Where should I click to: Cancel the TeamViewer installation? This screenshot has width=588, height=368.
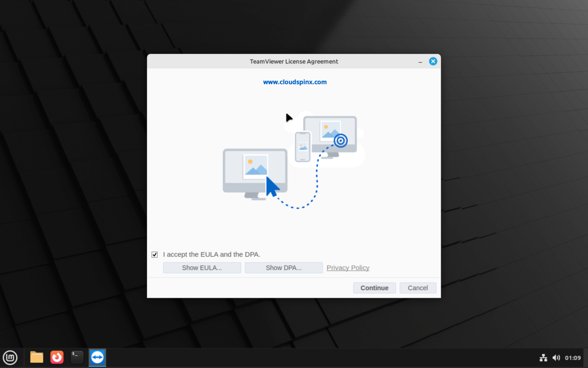pos(417,288)
